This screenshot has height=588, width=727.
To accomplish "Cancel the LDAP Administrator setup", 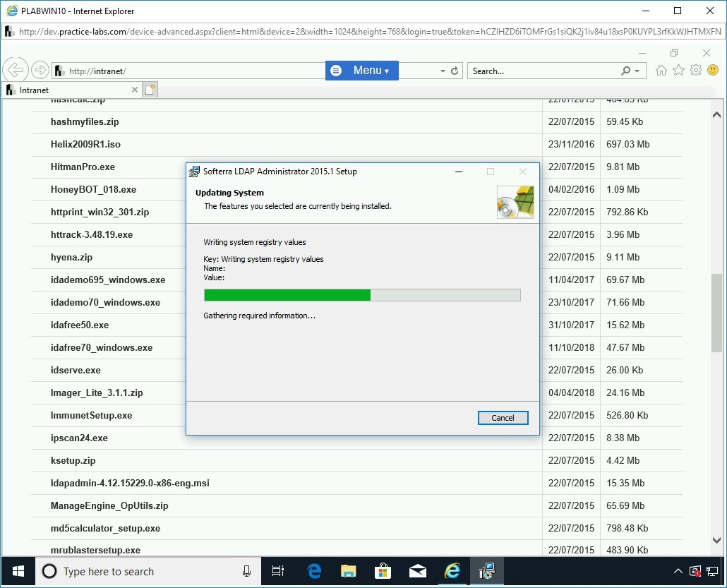I will click(503, 418).
